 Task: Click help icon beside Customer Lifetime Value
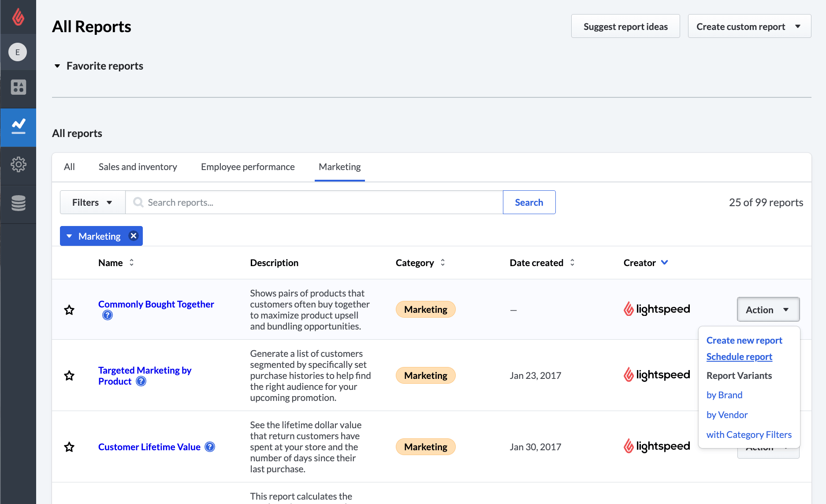tap(210, 447)
